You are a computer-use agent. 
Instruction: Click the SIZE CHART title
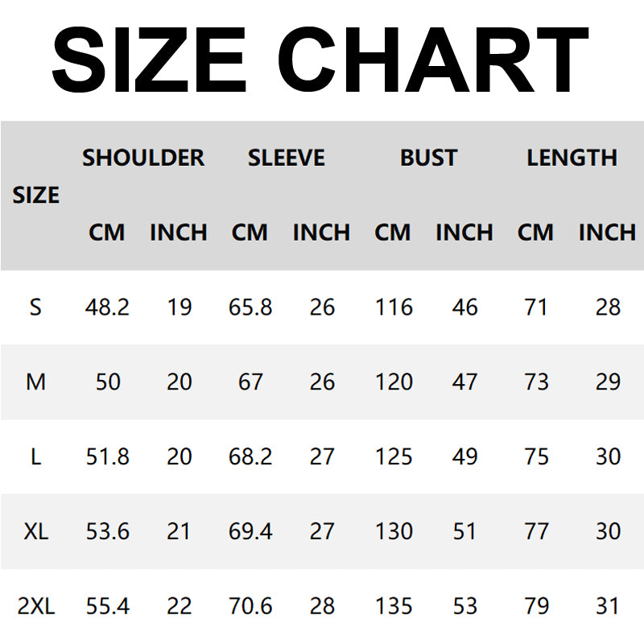click(320, 60)
